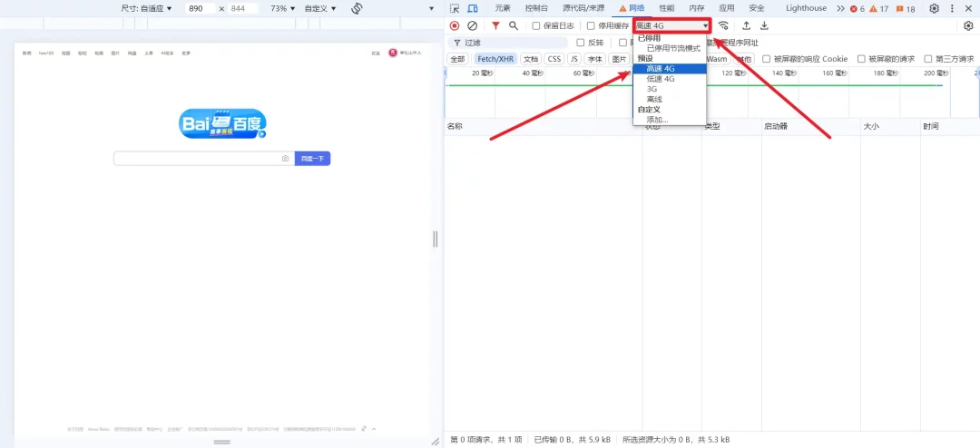The width and height of the screenshot is (980, 448).
Task: Click the red error count badge 6
Action: [x=857, y=9]
